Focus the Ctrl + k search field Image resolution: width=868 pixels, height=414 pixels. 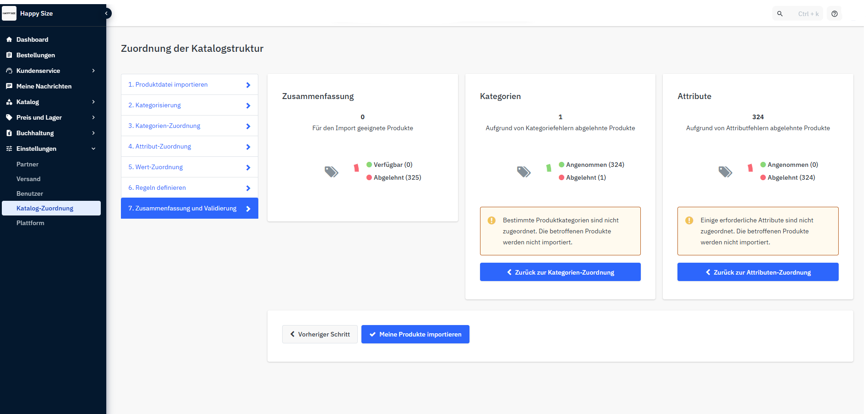tap(808, 14)
